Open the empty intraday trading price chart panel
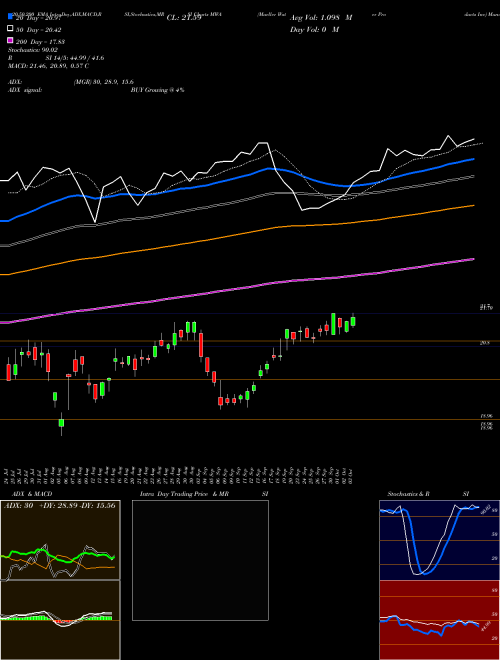Viewport: 500px width, 660px height. [200, 560]
